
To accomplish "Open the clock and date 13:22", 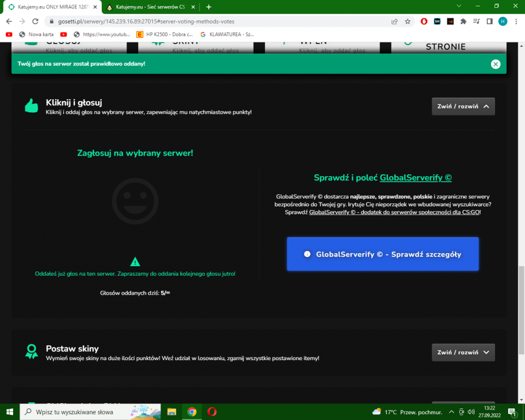I will click(x=489, y=412).
